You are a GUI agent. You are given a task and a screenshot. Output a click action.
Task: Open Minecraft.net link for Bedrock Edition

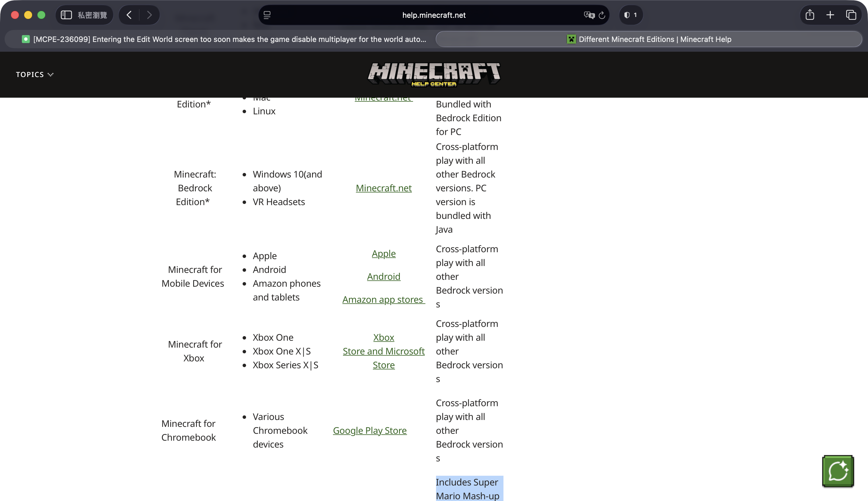tap(384, 188)
